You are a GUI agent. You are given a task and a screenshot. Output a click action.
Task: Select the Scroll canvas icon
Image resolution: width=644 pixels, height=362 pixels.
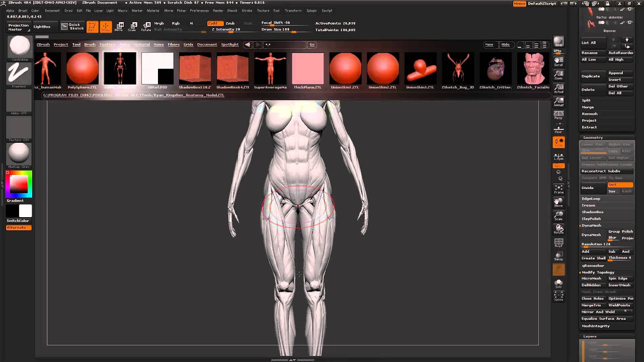coord(558,62)
